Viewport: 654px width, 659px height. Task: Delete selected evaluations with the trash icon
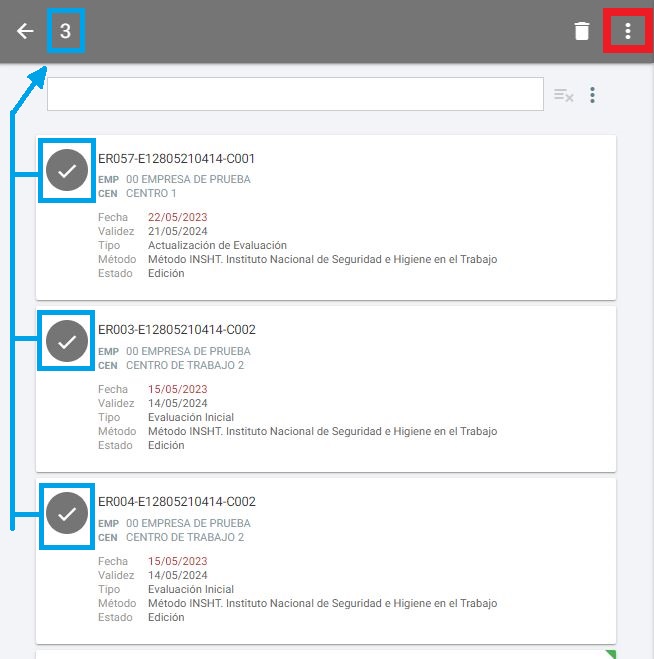[582, 31]
